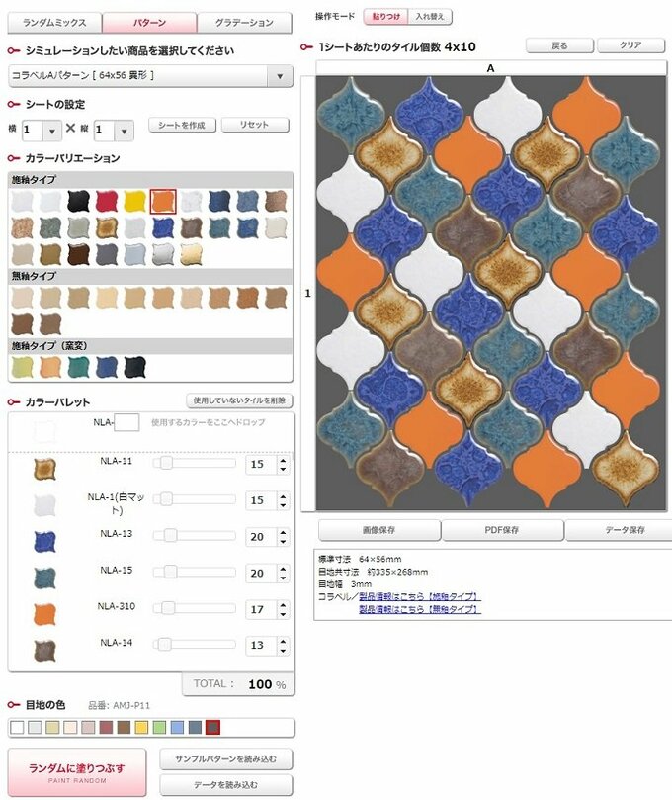Screen dimensions: 672x800
Task: Open the product selection dropdown
Action: coord(150,76)
